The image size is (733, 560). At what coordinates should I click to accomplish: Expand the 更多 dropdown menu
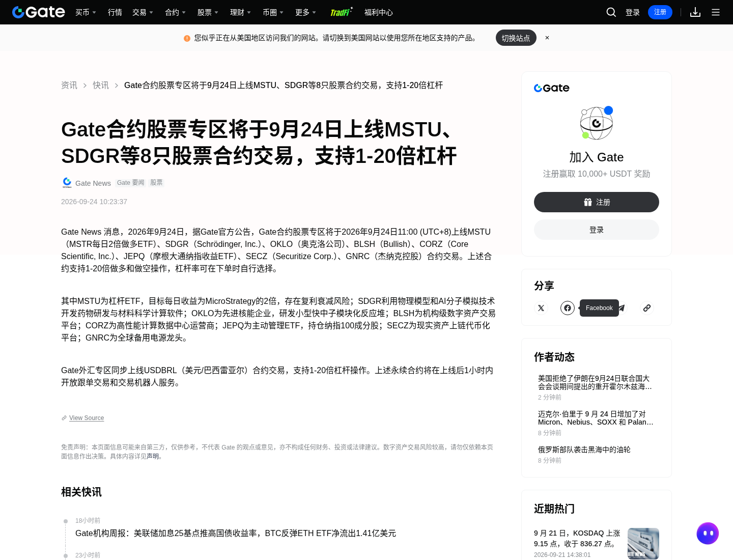tap(305, 12)
